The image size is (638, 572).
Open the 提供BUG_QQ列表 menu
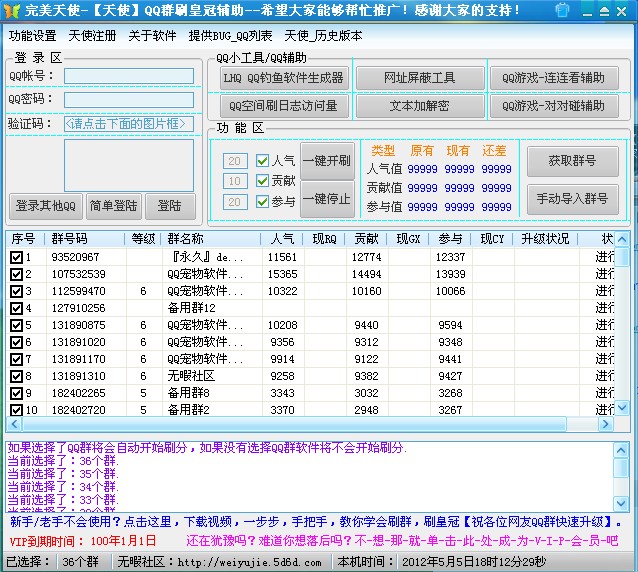(230, 36)
